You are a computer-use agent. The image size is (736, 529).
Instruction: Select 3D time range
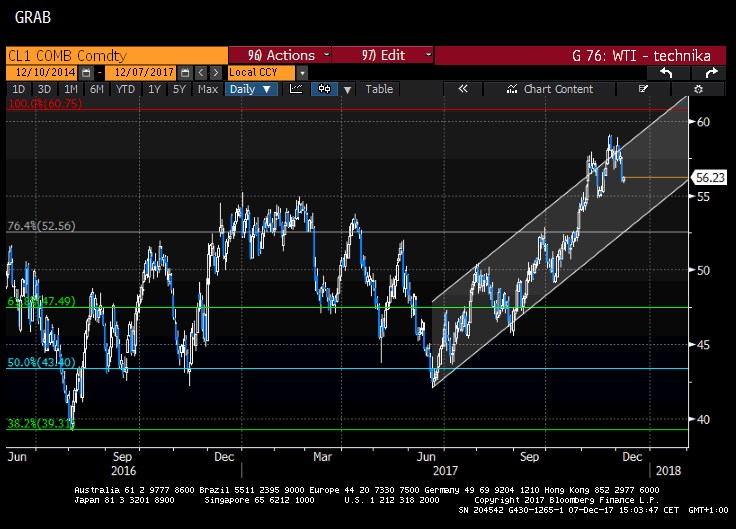[44, 89]
